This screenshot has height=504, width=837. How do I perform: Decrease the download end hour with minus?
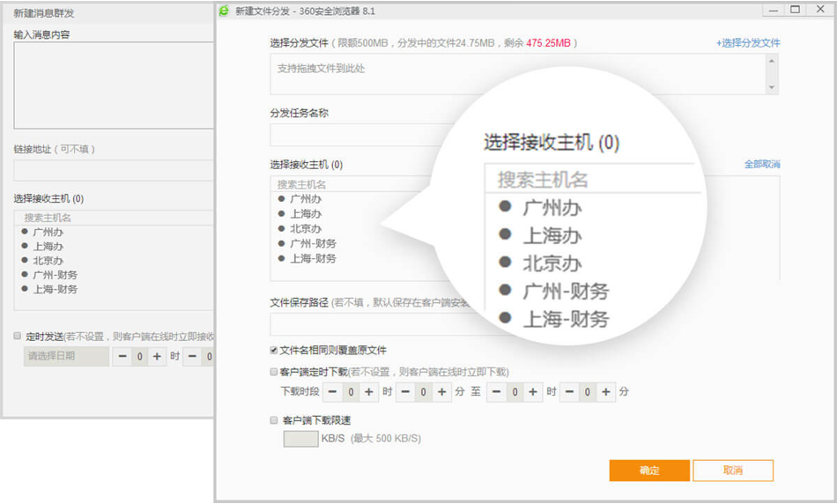coord(497,392)
